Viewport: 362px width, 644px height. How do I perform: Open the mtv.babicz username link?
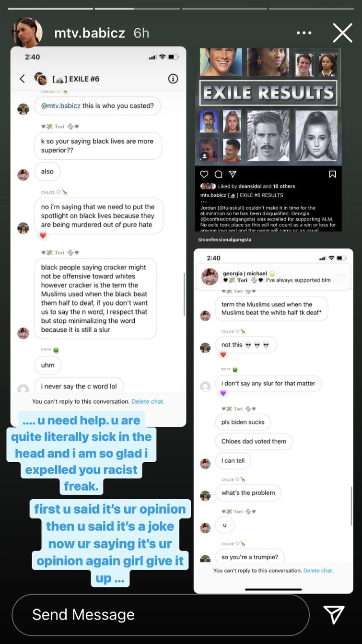90,33
